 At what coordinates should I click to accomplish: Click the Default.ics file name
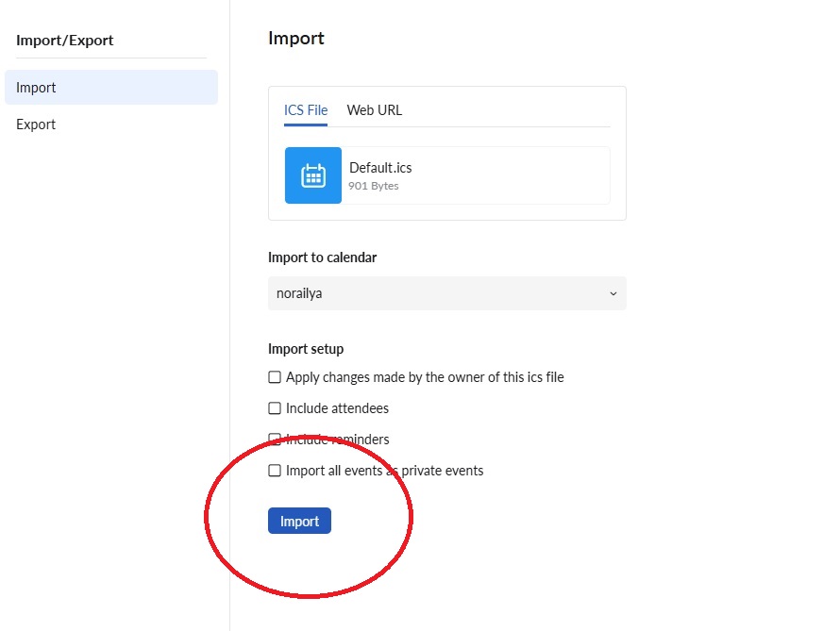point(380,168)
